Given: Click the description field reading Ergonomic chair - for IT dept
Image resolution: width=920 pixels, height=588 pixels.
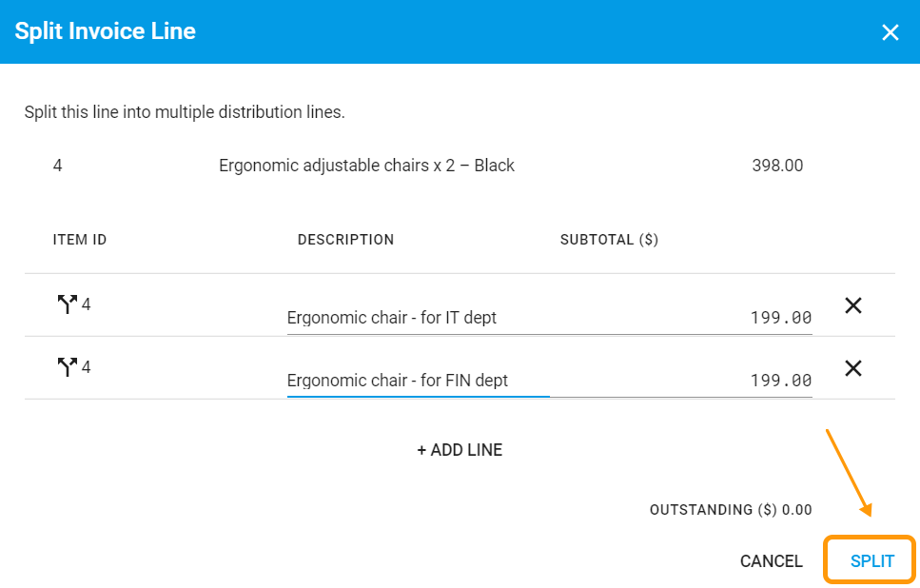Looking at the screenshot, I should [x=391, y=317].
